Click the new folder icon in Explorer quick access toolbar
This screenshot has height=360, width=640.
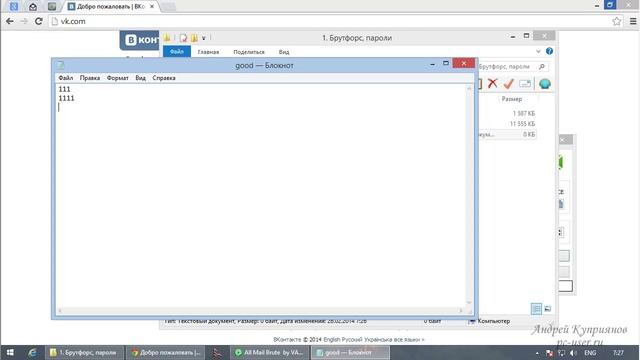pos(194,38)
